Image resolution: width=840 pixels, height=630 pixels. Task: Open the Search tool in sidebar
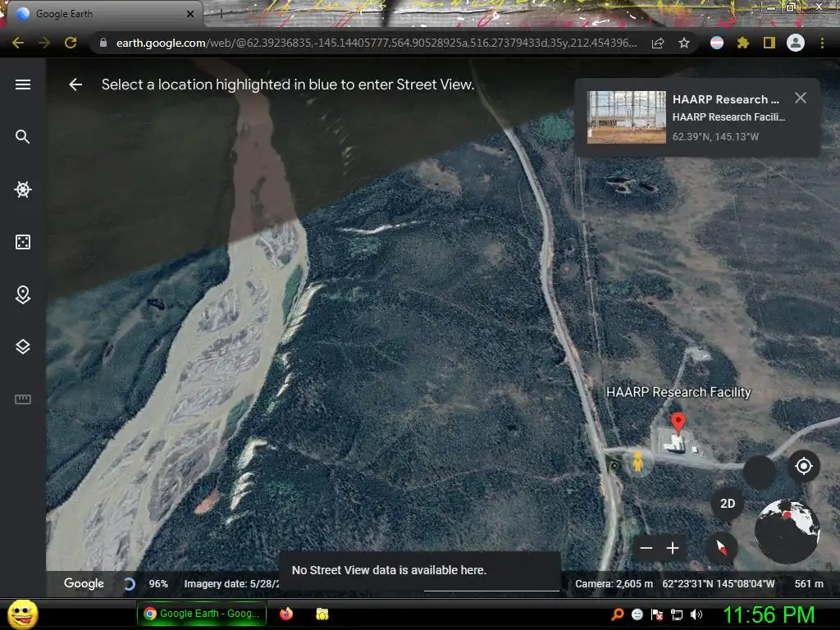(x=22, y=137)
